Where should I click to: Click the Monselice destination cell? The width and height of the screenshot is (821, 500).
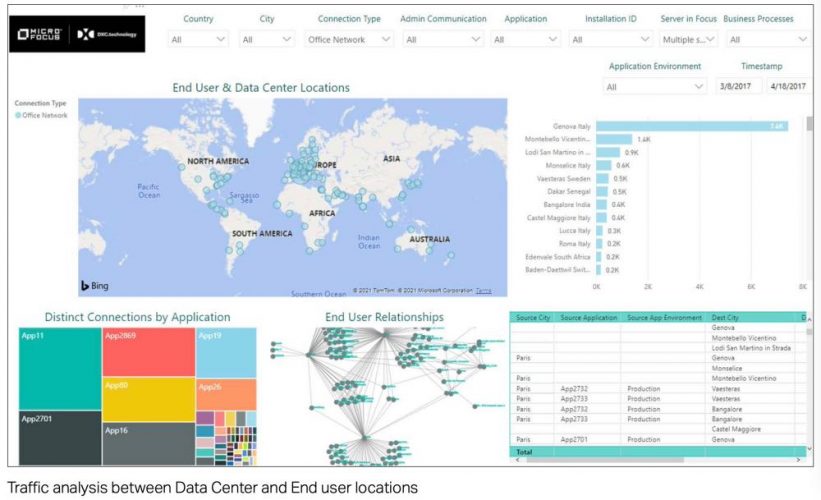point(727,369)
